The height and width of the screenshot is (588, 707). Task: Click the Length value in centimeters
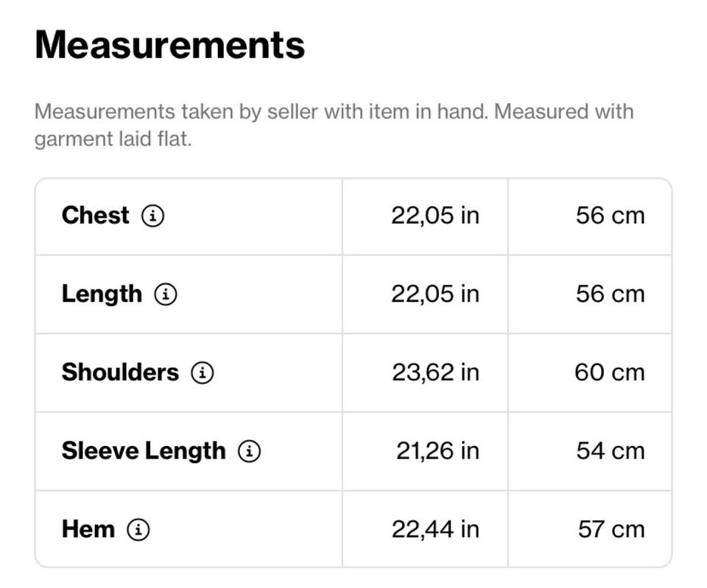[610, 294]
